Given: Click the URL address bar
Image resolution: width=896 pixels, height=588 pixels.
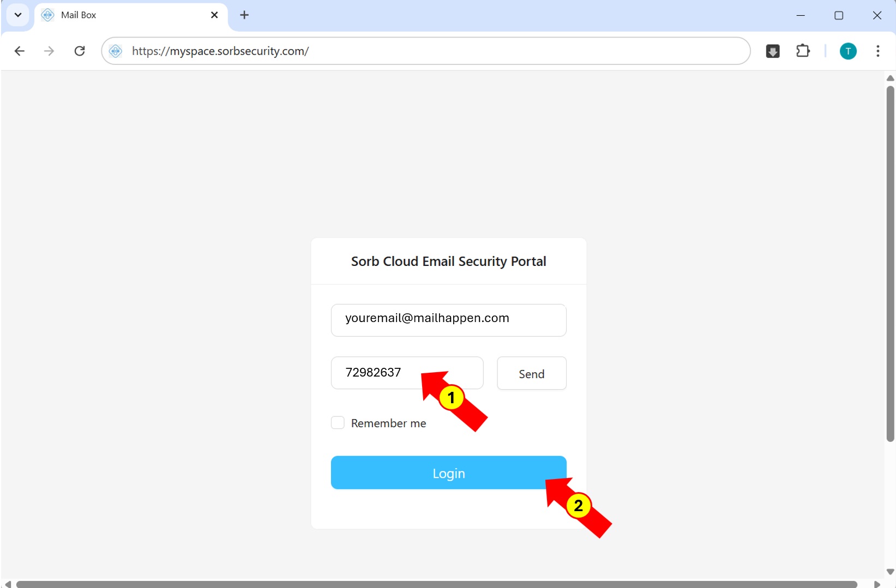Looking at the screenshot, I should [x=425, y=51].
